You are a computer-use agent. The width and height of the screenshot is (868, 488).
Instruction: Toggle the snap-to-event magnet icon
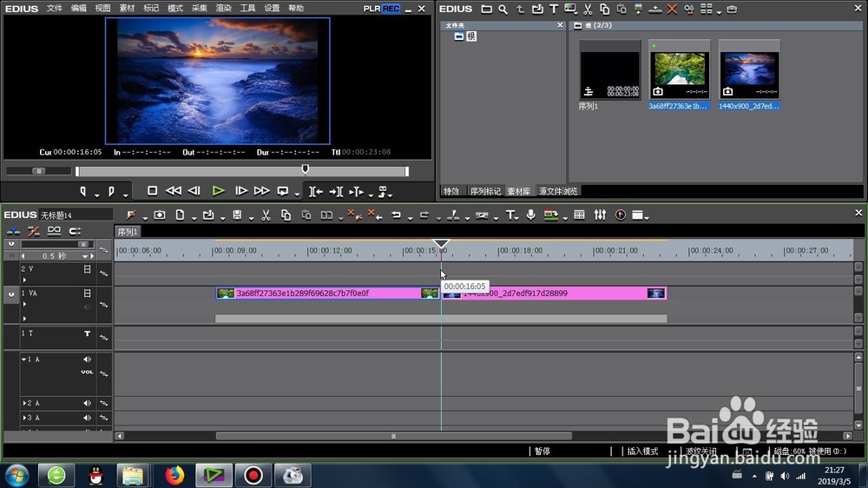coord(75,231)
